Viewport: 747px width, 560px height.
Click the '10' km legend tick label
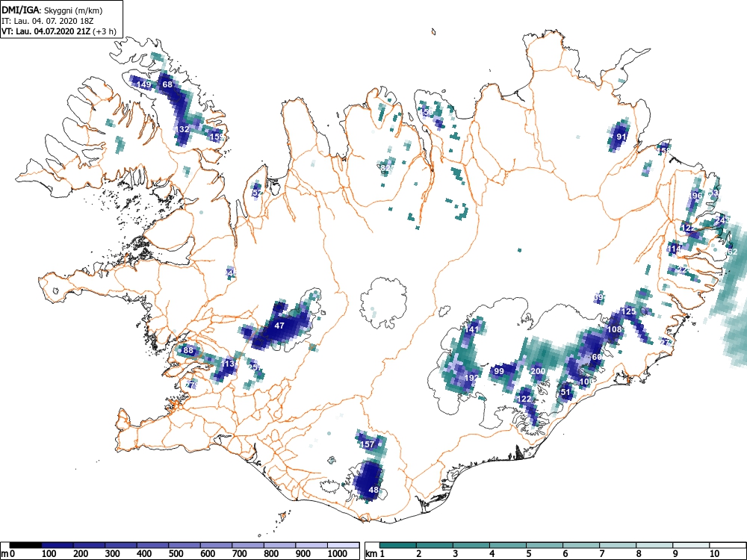[713, 553]
